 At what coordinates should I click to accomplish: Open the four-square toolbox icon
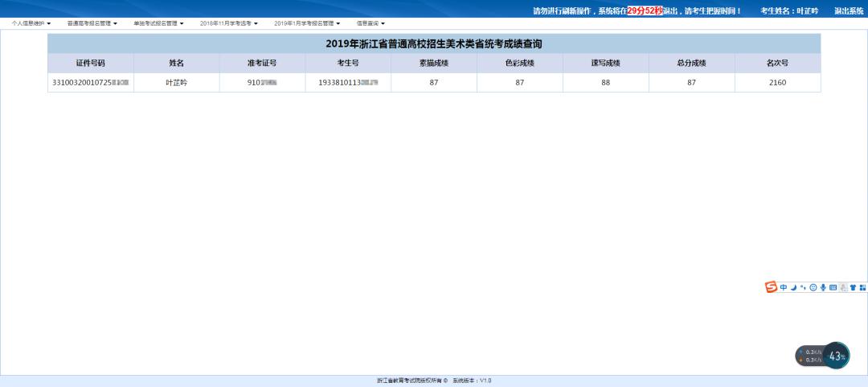point(862,287)
